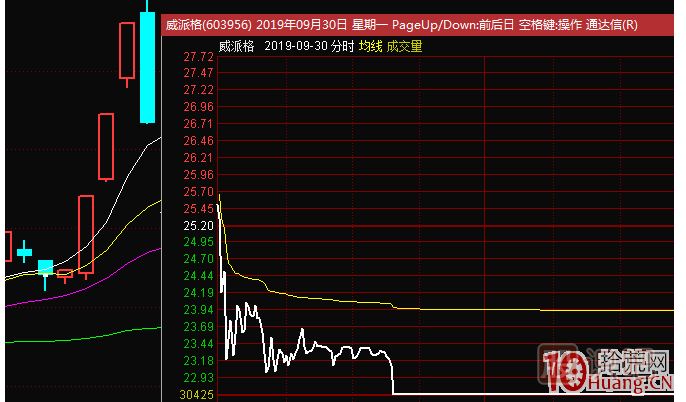Click the 24.44 price axis label

tap(199, 276)
